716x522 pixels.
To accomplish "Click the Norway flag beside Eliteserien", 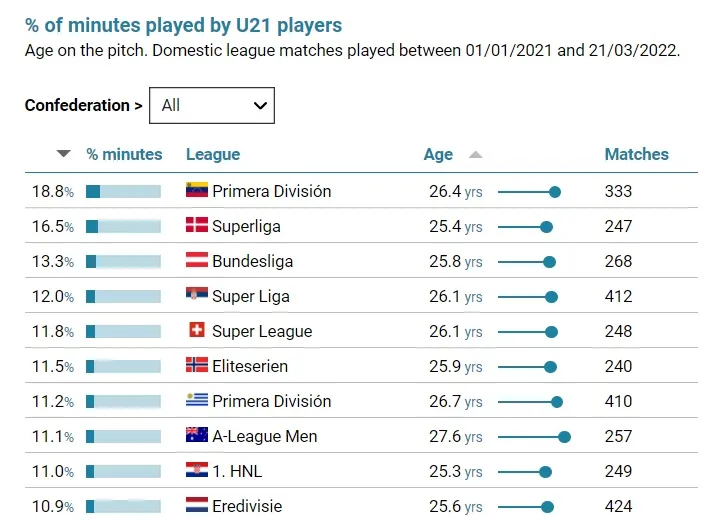I will (x=197, y=365).
